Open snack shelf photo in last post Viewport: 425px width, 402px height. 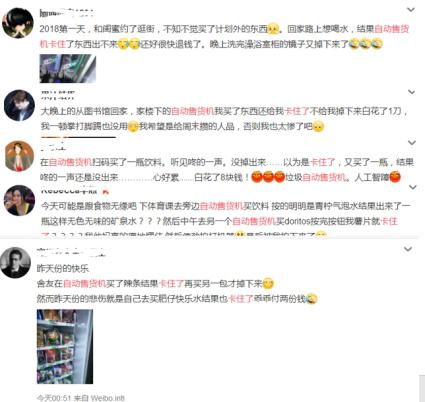(65, 347)
